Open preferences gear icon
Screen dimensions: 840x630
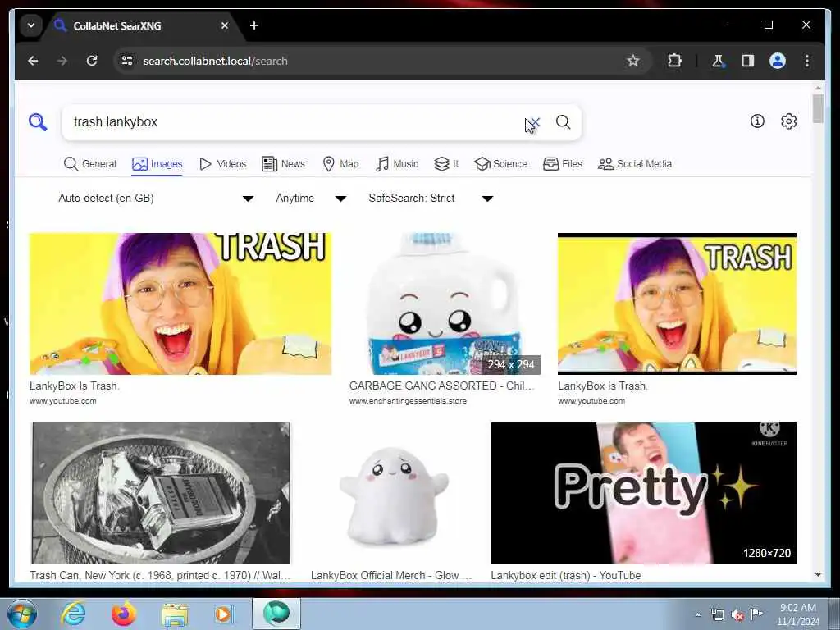[788, 121]
